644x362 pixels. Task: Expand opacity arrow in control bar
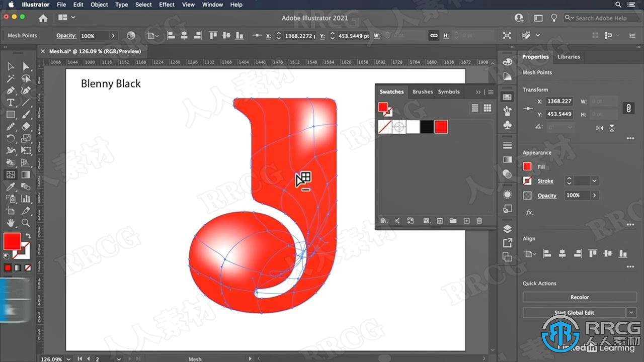[x=113, y=36]
